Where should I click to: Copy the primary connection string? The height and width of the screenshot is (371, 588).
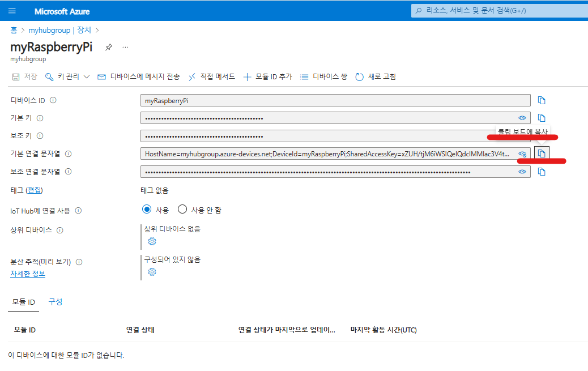click(x=542, y=153)
